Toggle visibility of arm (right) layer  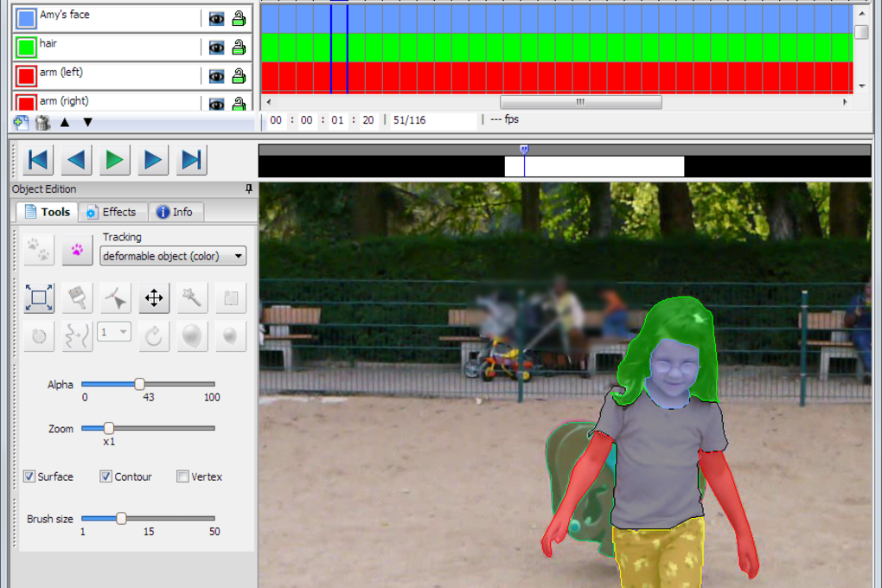pyautogui.click(x=216, y=104)
